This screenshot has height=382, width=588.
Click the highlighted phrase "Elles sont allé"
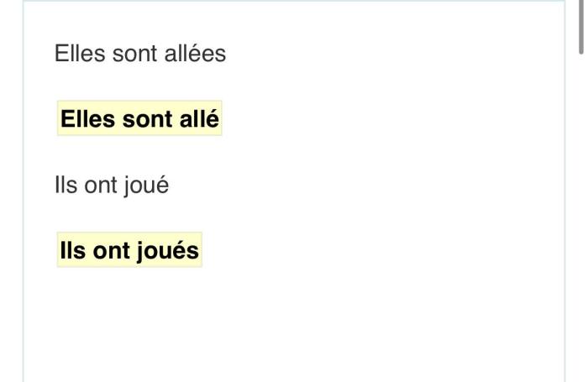tap(139, 119)
